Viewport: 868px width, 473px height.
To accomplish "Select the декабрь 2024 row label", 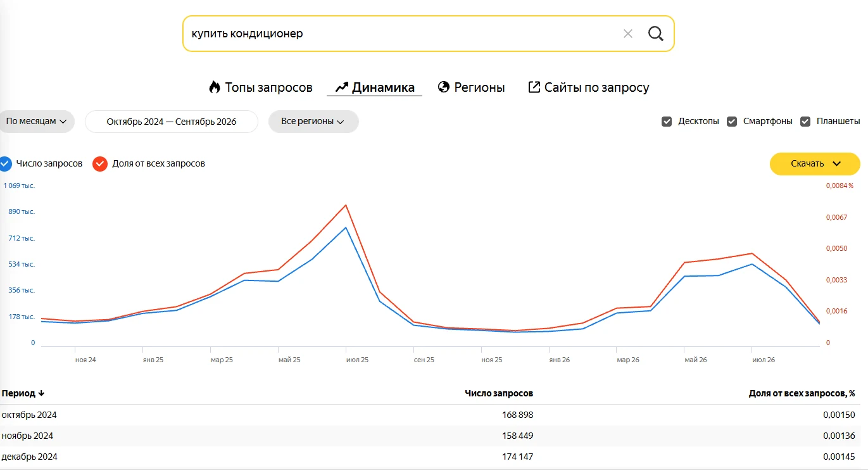I will point(30,457).
